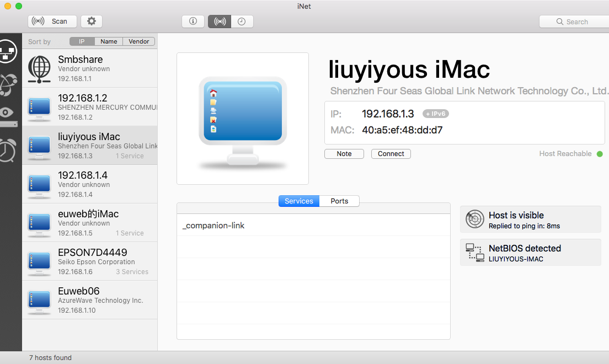Viewport: 609px width, 364px height.
Task: Click the green window zoom button
Action: 19,6
